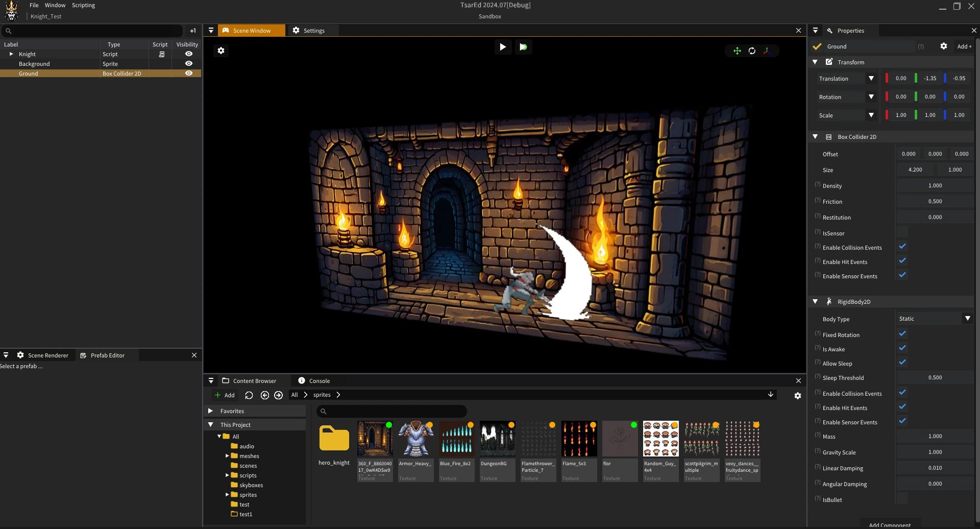Open Ground component settings gear
The width and height of the screenshot is (980, 529).
944,46
